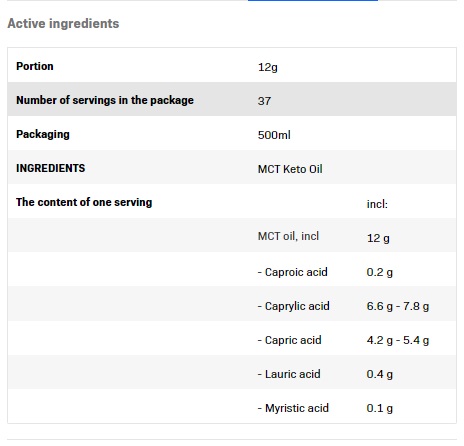Select the 6.6 g - 7.8 g value

coord(398,306)
